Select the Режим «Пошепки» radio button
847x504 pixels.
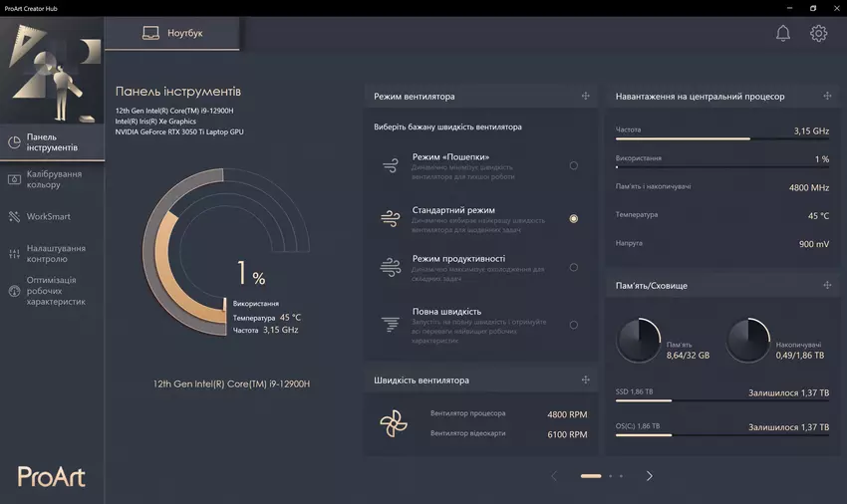click(573, 165)
